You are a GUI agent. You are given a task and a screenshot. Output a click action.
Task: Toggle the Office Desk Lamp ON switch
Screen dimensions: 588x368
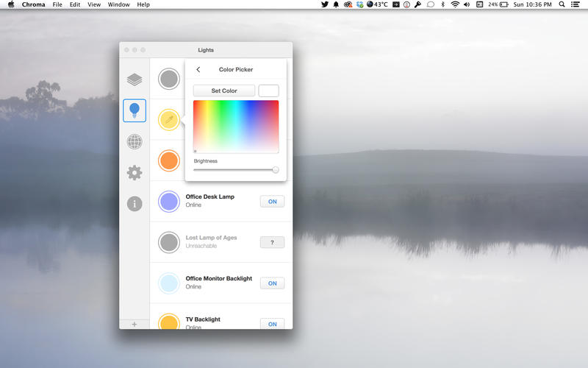(x=272, y=202)
